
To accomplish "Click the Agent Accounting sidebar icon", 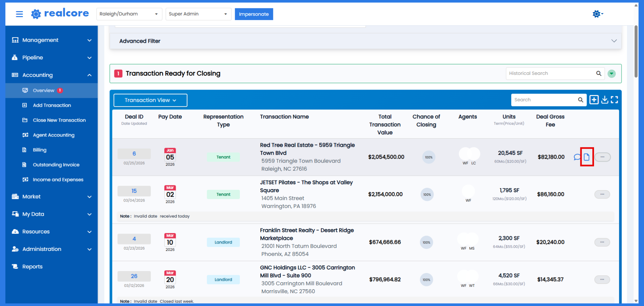I will (25, 135).
